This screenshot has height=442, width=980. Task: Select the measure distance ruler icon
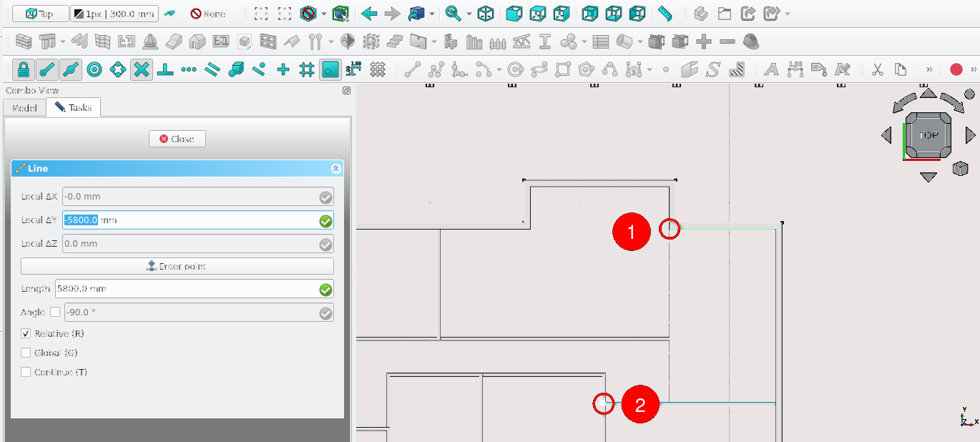point(665,14)
